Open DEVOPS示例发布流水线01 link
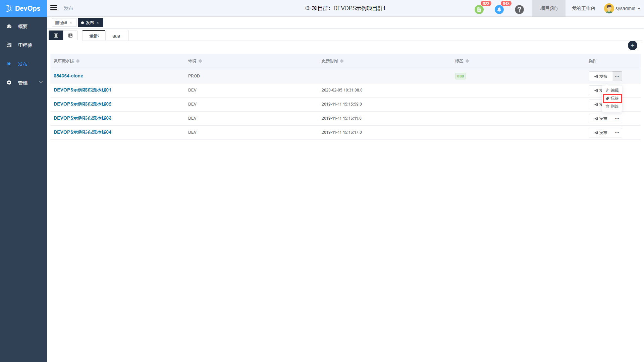 [x=83, y=90]
